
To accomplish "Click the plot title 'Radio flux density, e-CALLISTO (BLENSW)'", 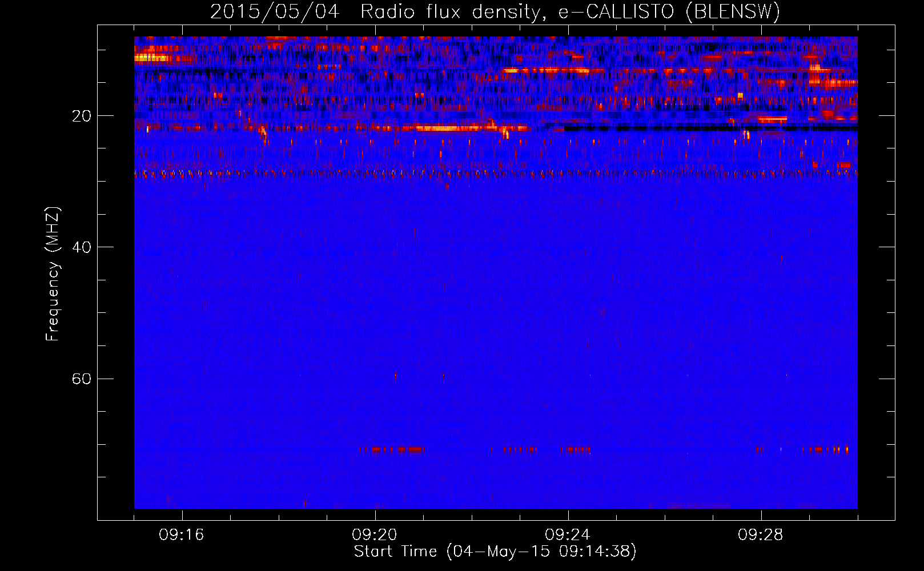I will tap(570, 11).
